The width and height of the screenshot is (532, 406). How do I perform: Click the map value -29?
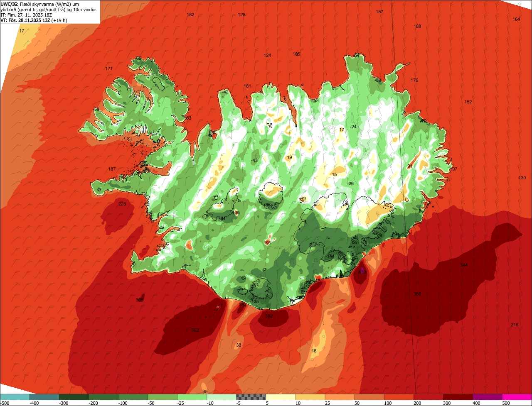(350, 183)
